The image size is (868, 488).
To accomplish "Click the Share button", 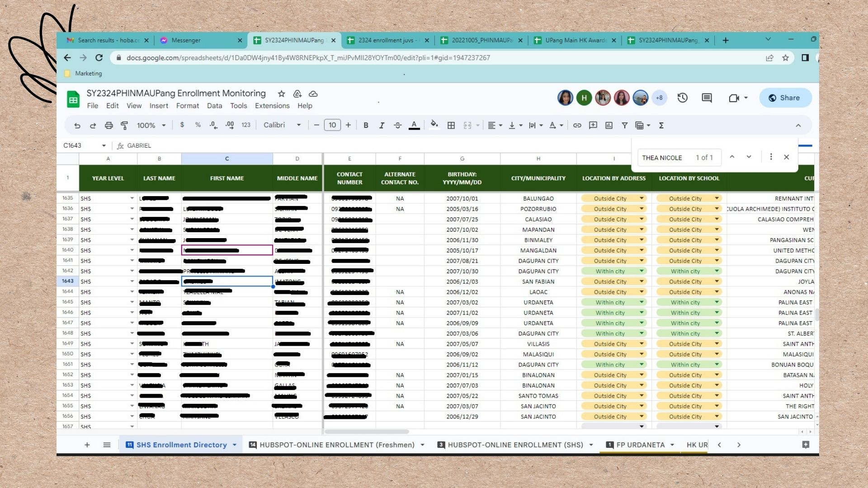I will (x=785, y=98).
